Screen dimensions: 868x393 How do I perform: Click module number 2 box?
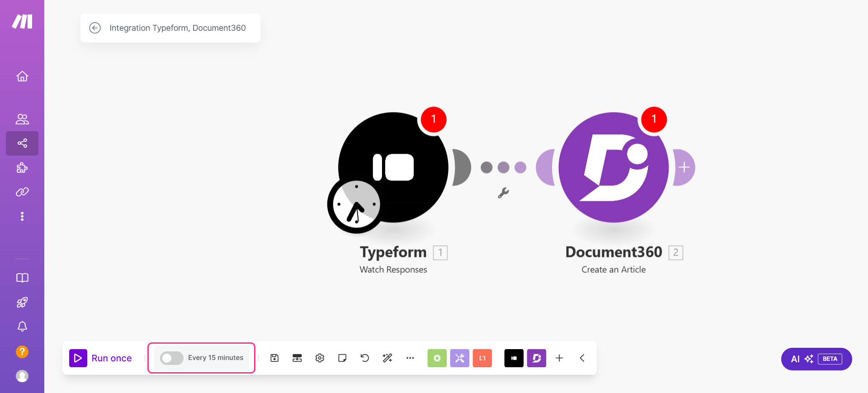coord(676,253)
